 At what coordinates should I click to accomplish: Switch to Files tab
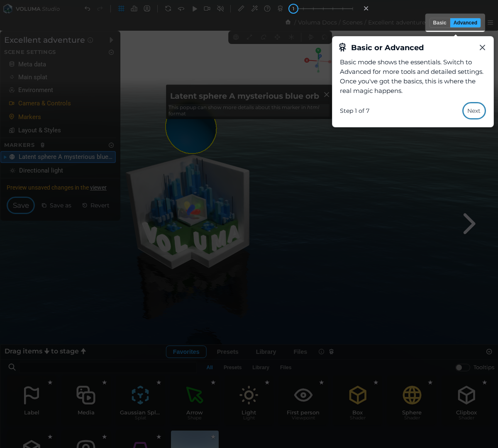(x=300, y=352)
